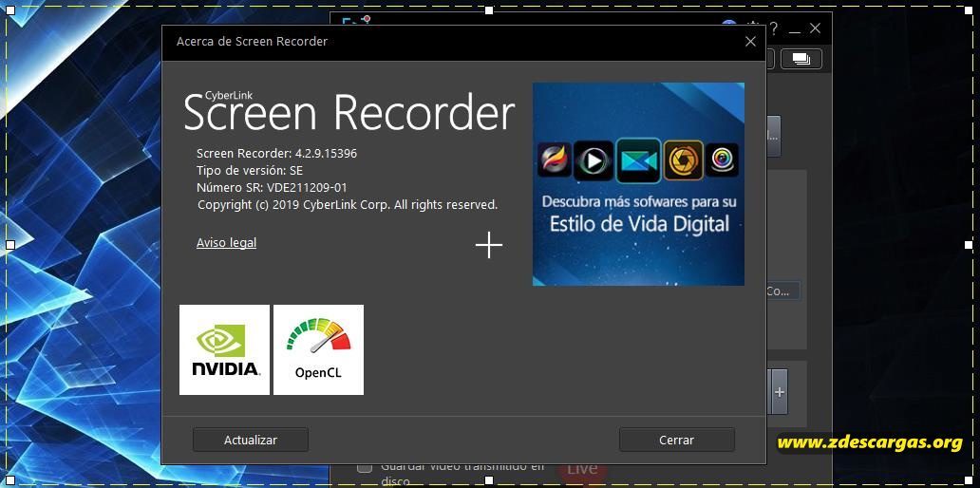Click the YouCam webcam icon in banner
This screenshot has height=488, width=980.
[x=723, y=160]
